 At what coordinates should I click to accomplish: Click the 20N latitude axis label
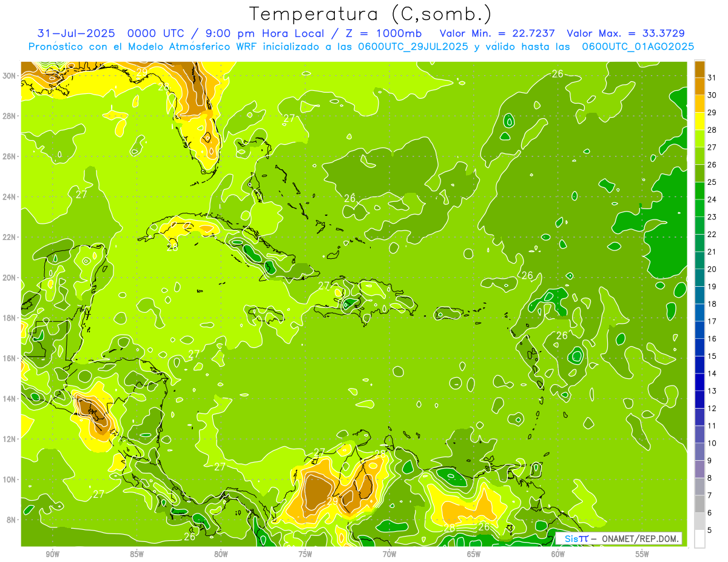[x=10, y=277]
